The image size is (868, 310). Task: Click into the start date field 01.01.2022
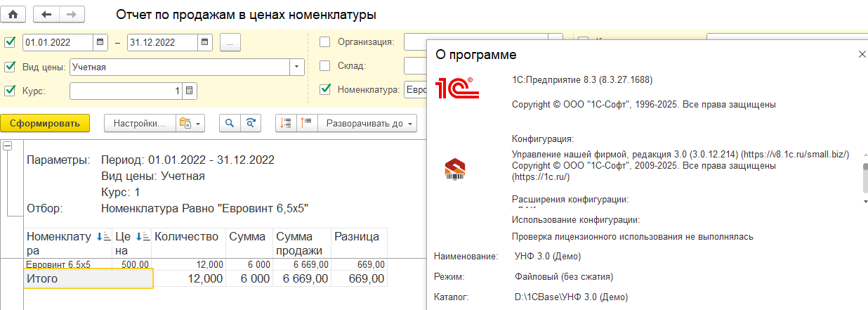58,42
